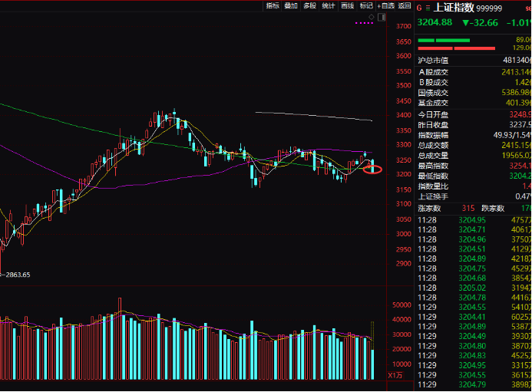Click the 3000 price axis label
Viewport: 532px width, 392px height.
(x=404, y=234)
